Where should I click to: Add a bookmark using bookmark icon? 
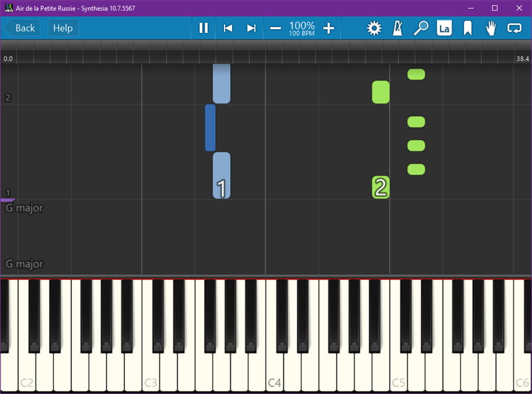click(x=468, y=28)
